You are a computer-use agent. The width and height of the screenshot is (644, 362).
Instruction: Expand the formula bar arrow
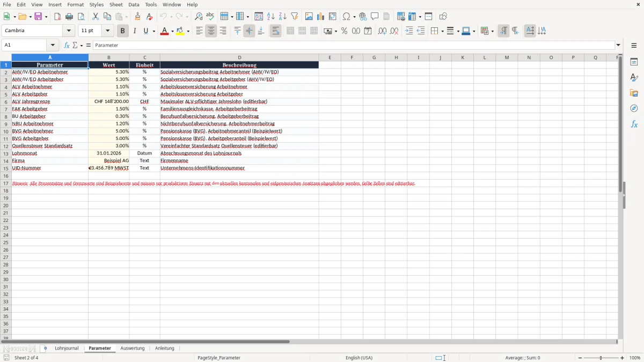(618, 45)
